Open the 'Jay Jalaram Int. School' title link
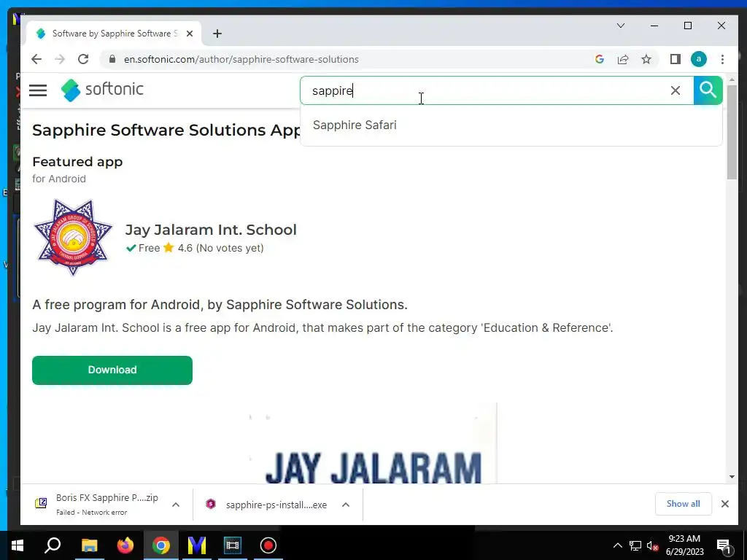This screenshot has width=747, height=560. [211, 230]
